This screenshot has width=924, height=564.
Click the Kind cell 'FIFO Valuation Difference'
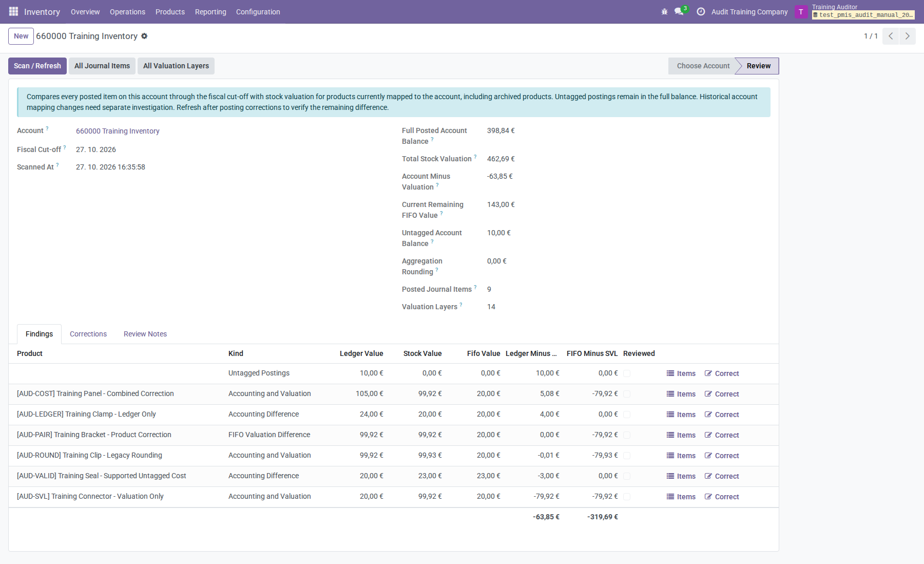point(269,435)
